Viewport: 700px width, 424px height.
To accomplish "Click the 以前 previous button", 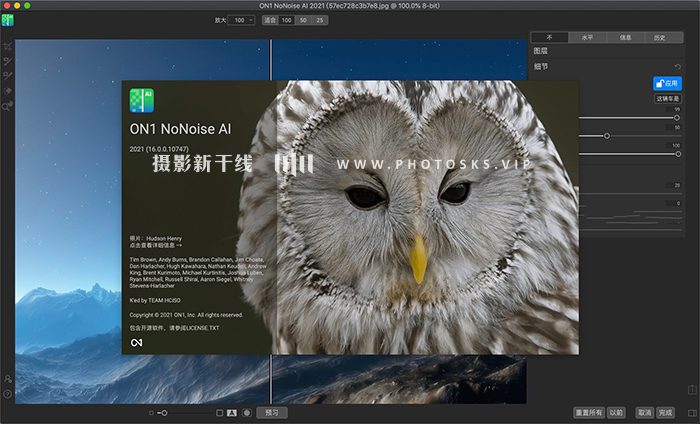I will [x=616, y=413].
